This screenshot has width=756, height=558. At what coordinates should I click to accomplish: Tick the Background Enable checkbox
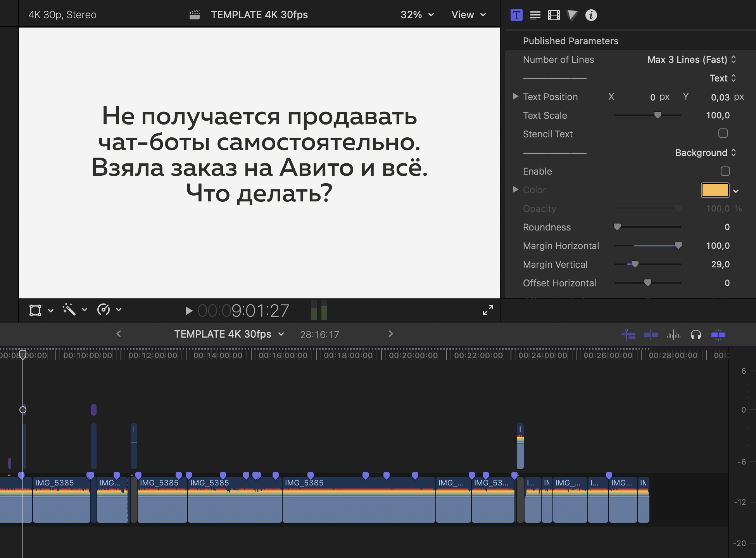[725, 171]
